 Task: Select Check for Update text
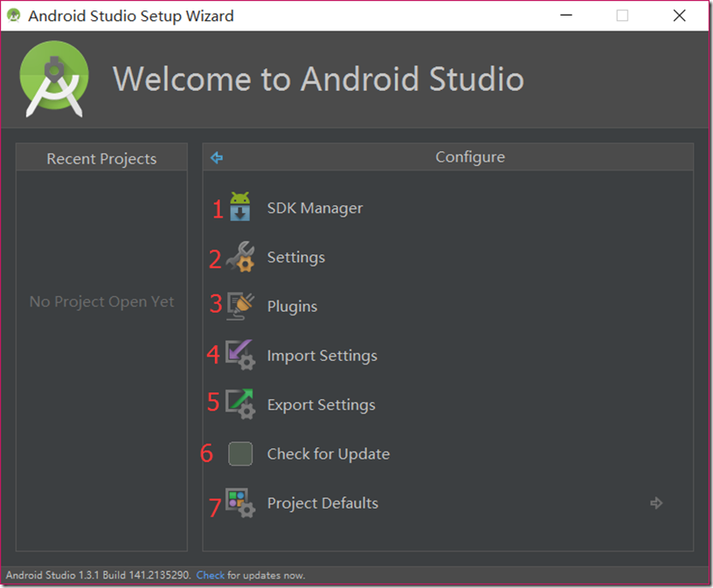point(328,453)
